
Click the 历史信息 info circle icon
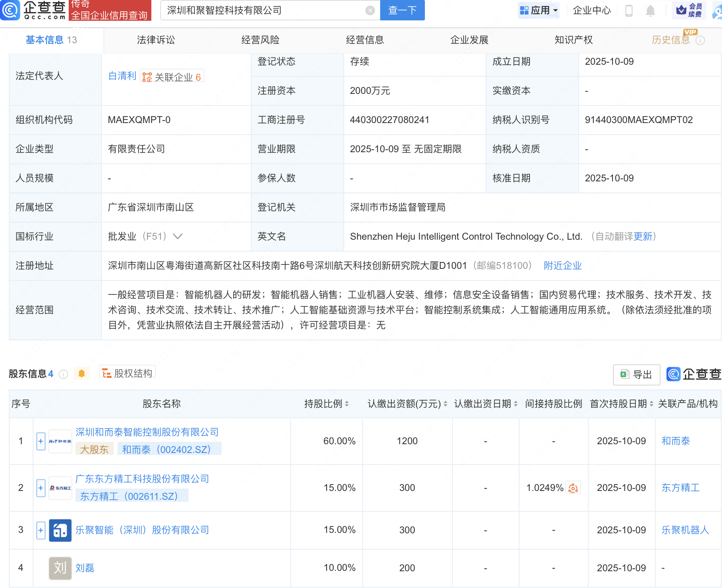700,40
